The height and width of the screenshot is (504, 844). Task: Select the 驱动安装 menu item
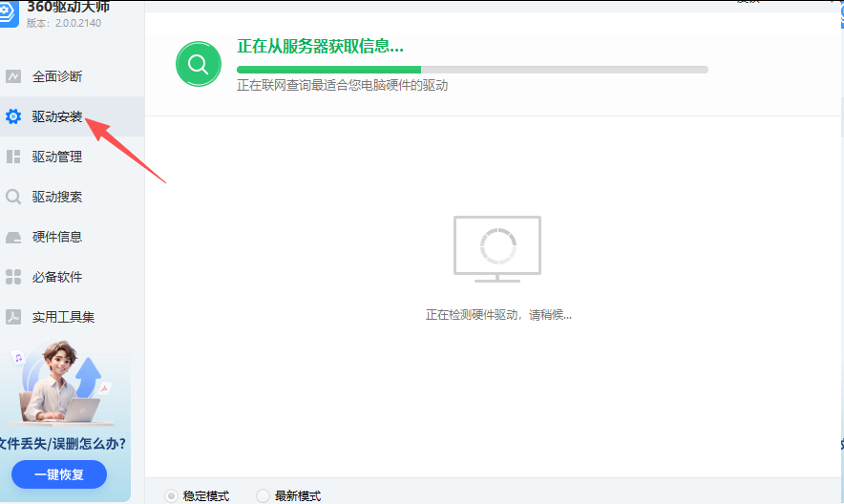pyautogui.click(x=73, y=116)
